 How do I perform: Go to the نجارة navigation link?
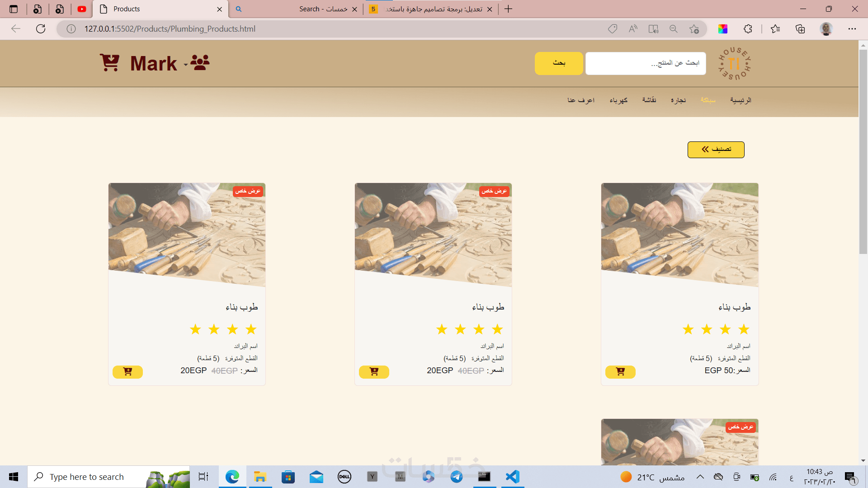[x=678, y=100]
